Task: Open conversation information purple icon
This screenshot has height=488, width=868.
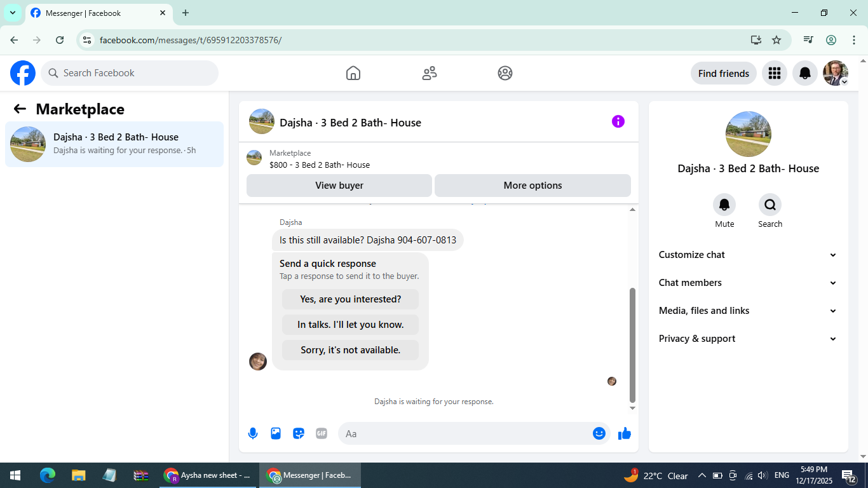Action: 618,121
